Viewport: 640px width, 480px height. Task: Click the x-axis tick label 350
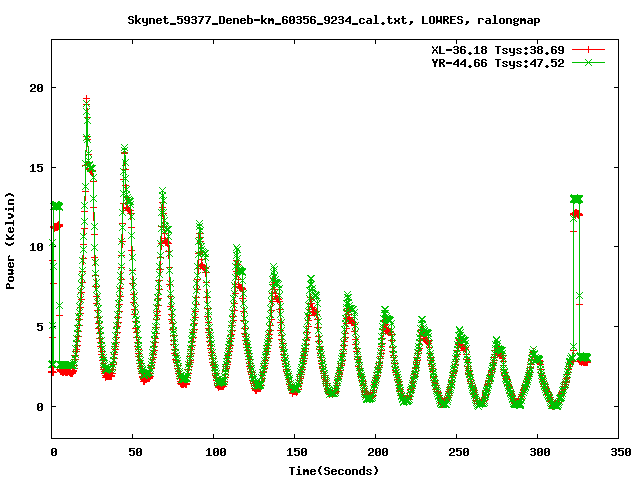620,452
